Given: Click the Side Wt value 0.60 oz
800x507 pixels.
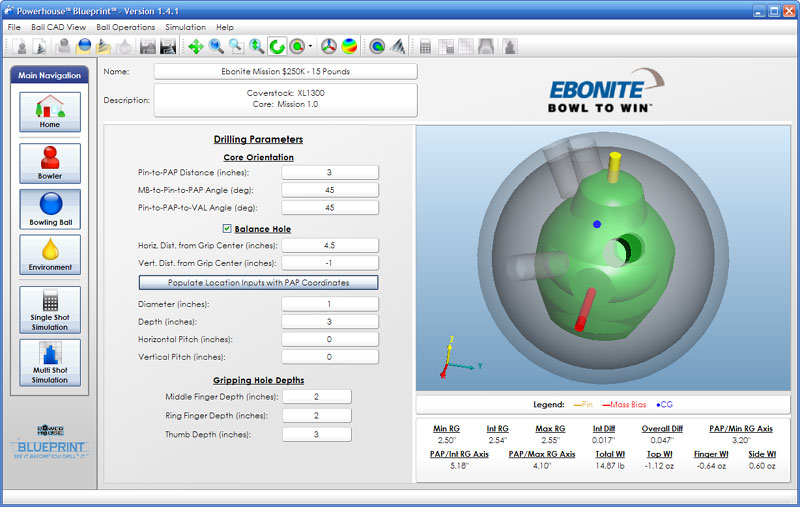Looking at the screenshot, I should coord(762,466).
